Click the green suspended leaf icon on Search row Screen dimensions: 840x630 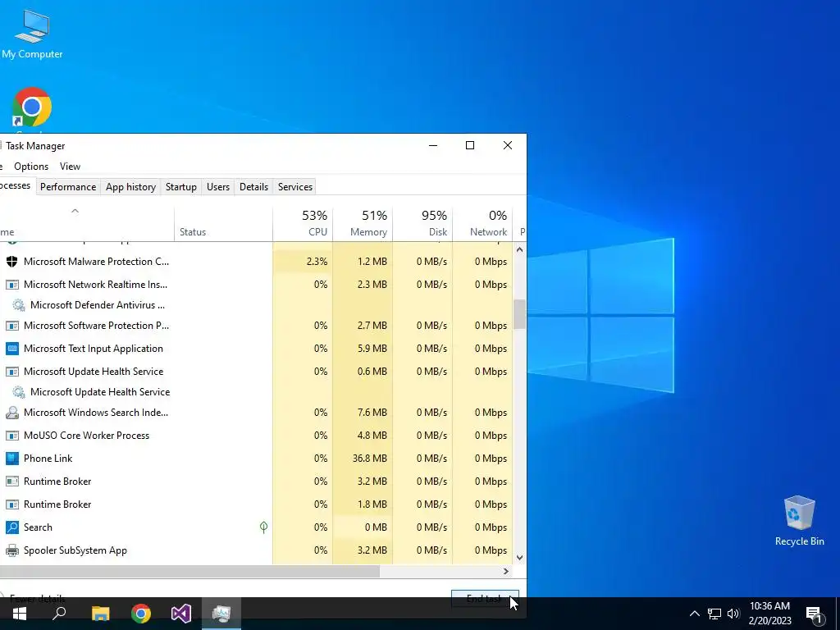(263, 527)
